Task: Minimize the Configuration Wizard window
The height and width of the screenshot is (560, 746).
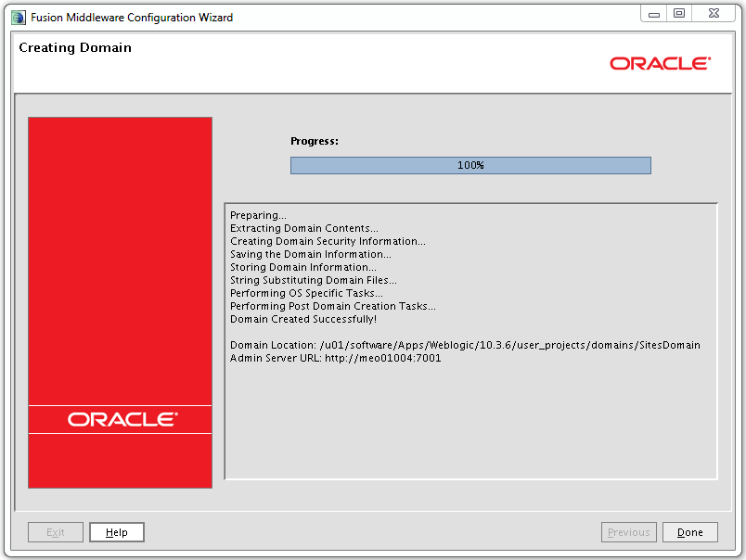Action: click(654, 14)
